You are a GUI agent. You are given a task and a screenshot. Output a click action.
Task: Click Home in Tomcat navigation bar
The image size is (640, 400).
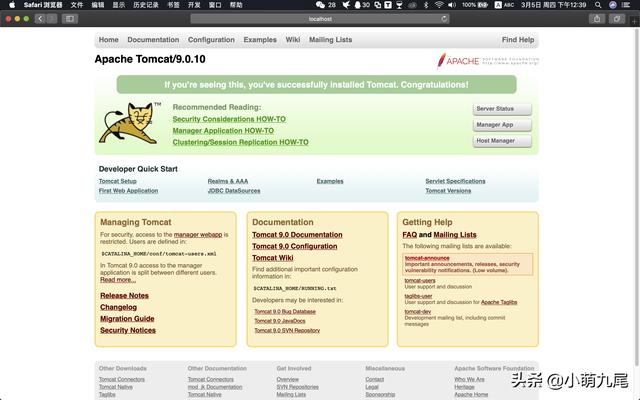tap(109, 40)
